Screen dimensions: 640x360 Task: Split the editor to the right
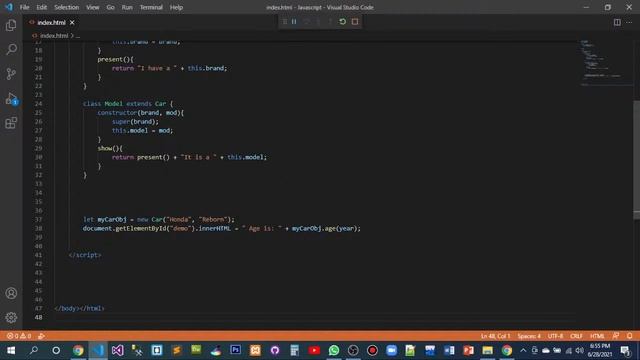[x=617, y=22]
